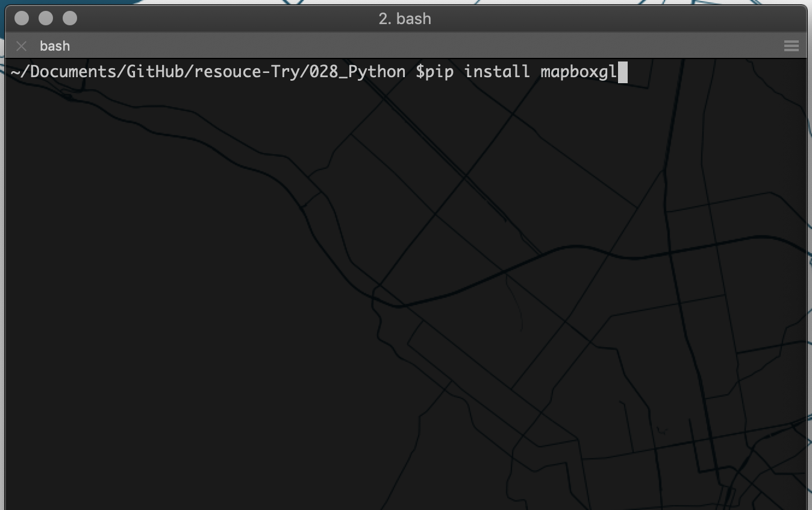Click the zoom window button

pyautogui.click(x=70, y=19)
